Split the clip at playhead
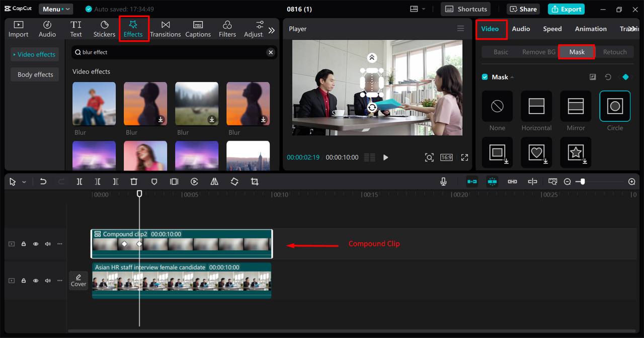Screen dimensions: 644x338 pos(79,182)
